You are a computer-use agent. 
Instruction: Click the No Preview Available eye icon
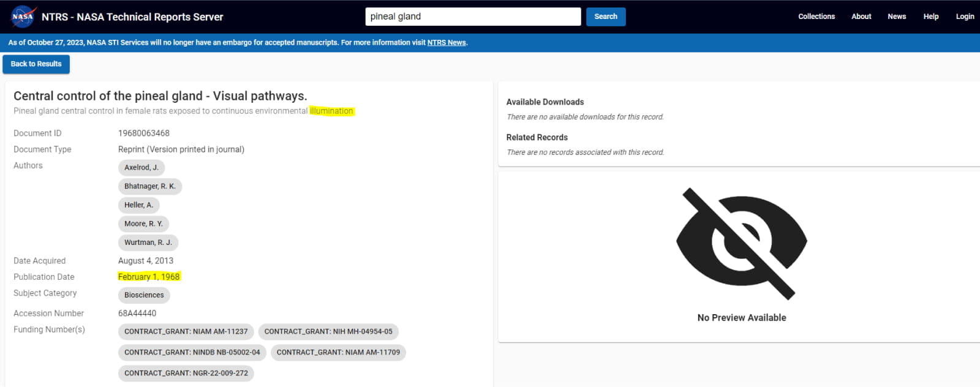pos(741,244)
